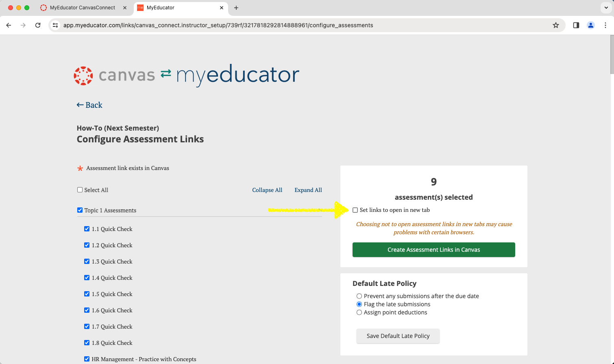Enable Set links to open in new tab
The width and height of the screenshot is (614, 364).
(355, 210)
